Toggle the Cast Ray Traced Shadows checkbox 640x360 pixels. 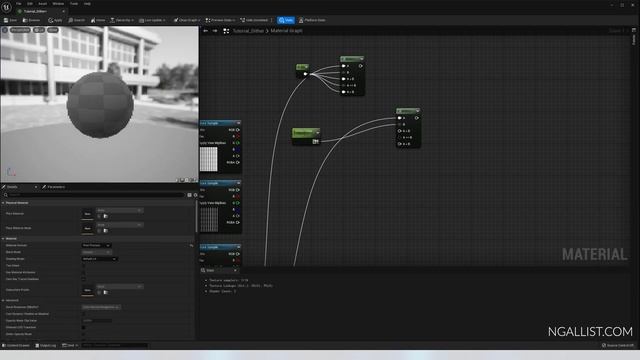(x=84, y=279)
